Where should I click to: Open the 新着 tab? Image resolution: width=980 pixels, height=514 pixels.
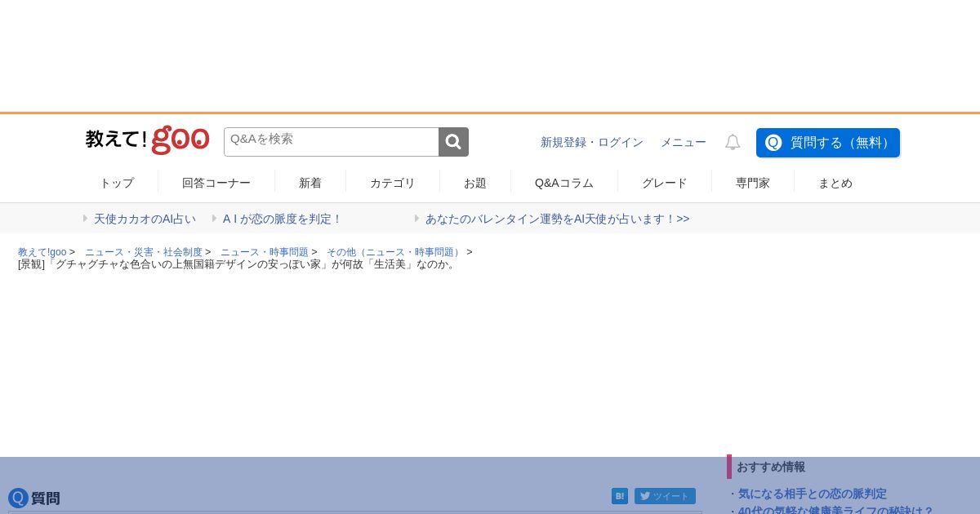point(310,183)
